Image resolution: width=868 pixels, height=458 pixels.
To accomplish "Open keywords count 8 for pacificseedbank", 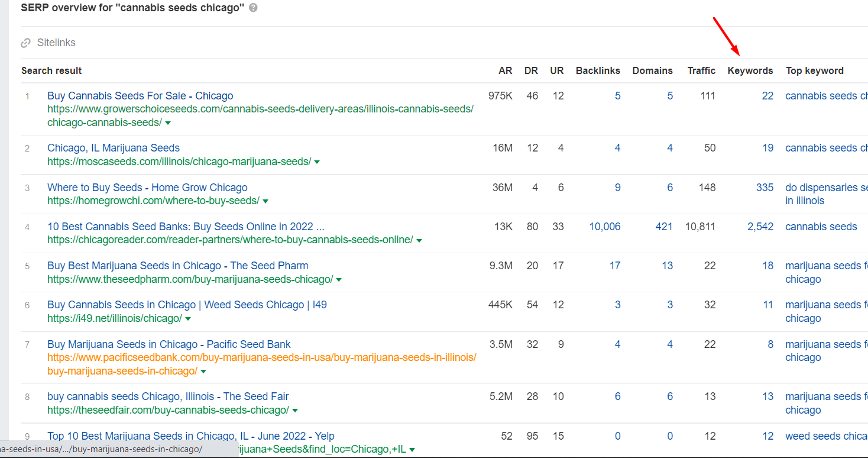I will click(x=770, y=344).
